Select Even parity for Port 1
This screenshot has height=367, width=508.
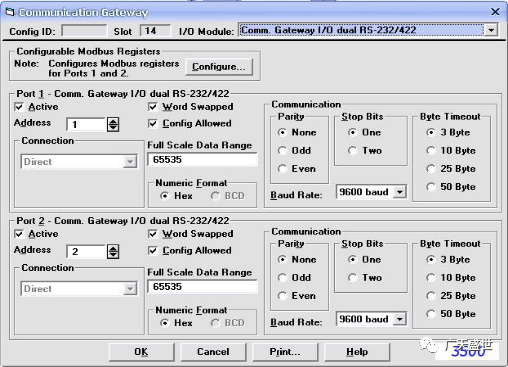click(x=282, y=169)
